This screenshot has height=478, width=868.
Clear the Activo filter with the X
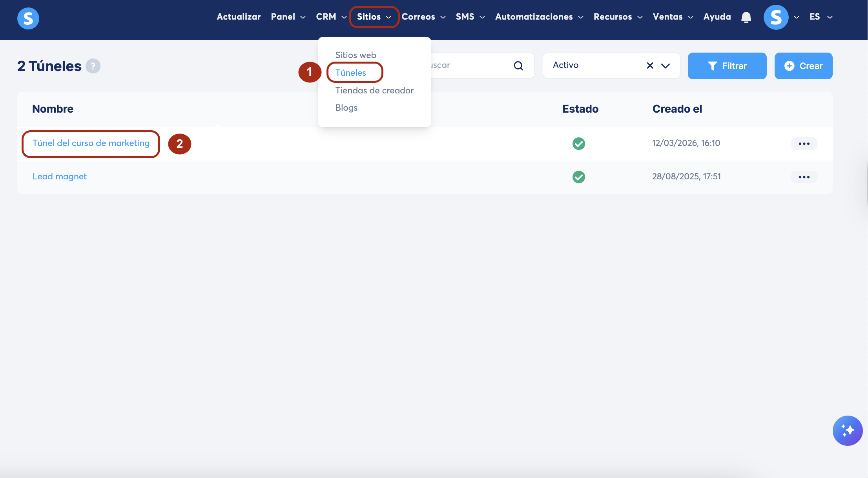(x=650, y=66)
